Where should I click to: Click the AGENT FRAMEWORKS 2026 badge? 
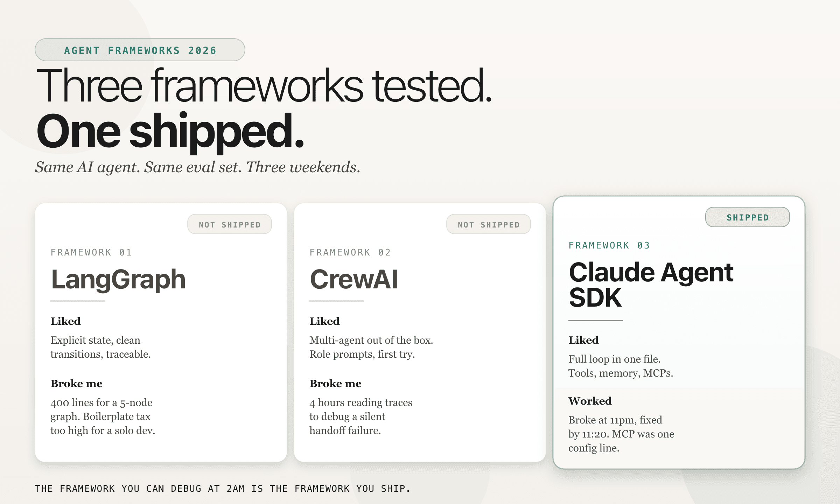coord(139,50)
